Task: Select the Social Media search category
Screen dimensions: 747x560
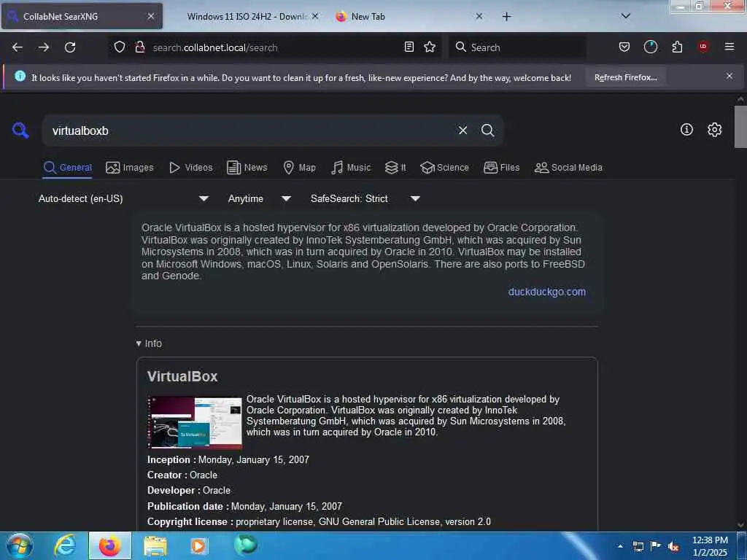Action: [568, 168]
